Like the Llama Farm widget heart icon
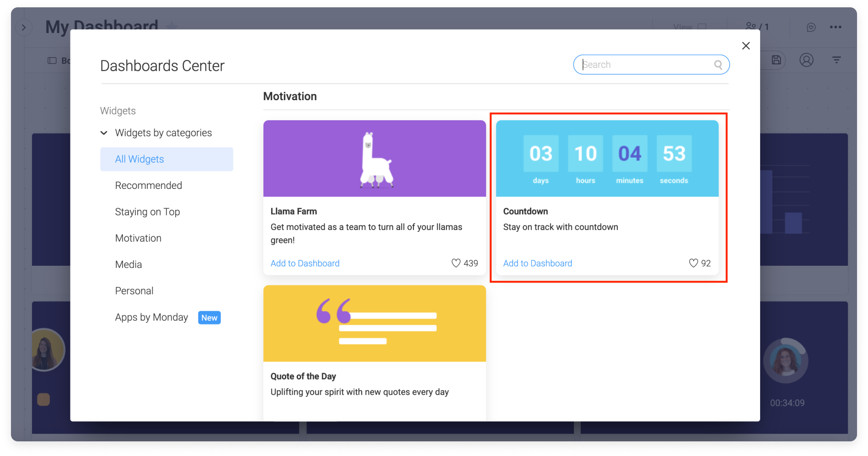This screenshot has width=868, height=456. [456, 263]
